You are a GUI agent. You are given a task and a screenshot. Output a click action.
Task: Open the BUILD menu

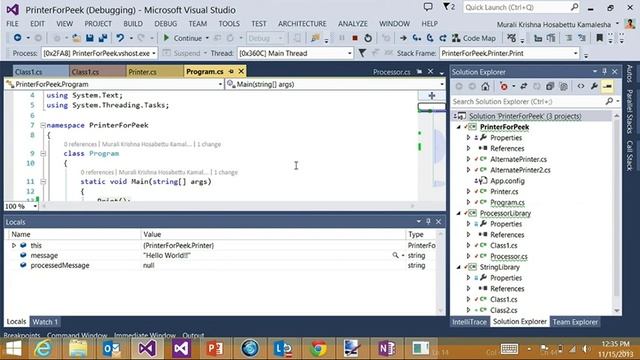[133, 24]
